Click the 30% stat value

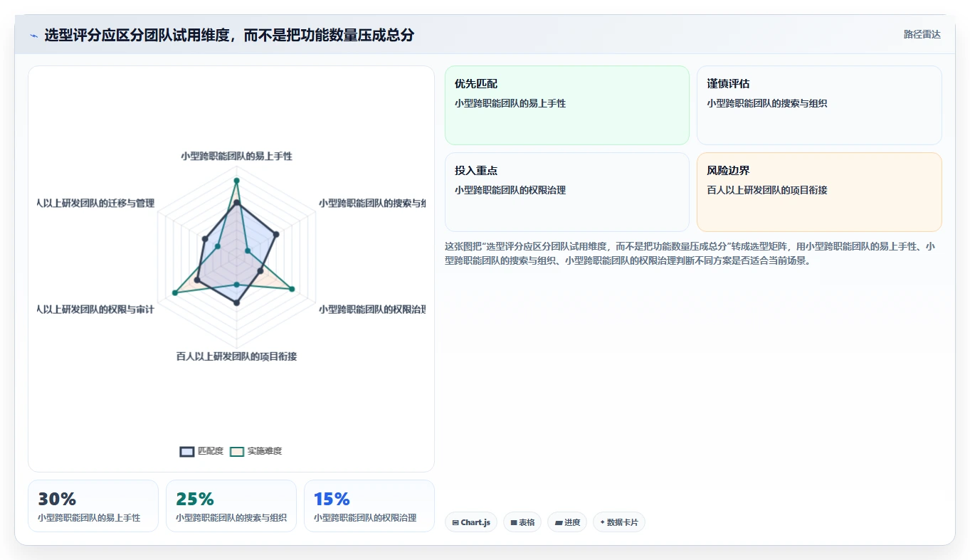(x=57, y=499)
